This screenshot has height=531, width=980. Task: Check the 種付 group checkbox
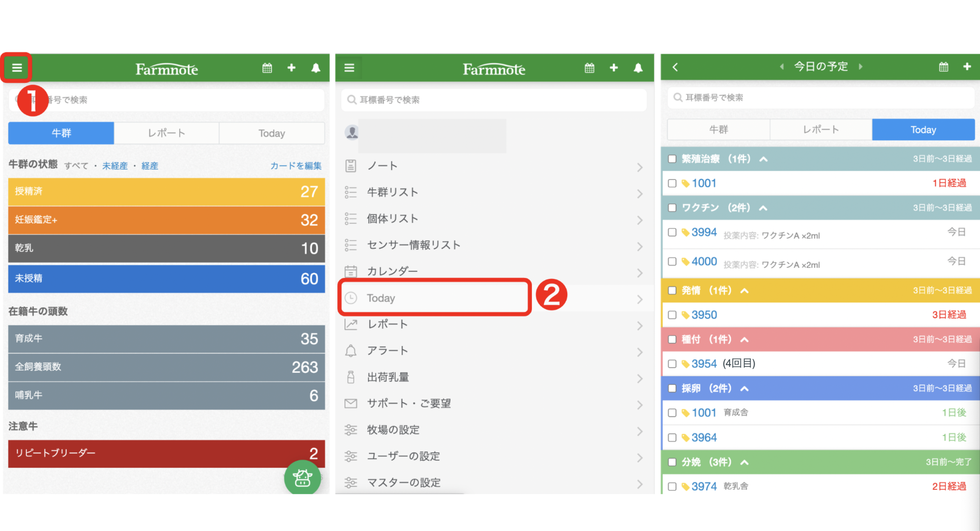672,339
